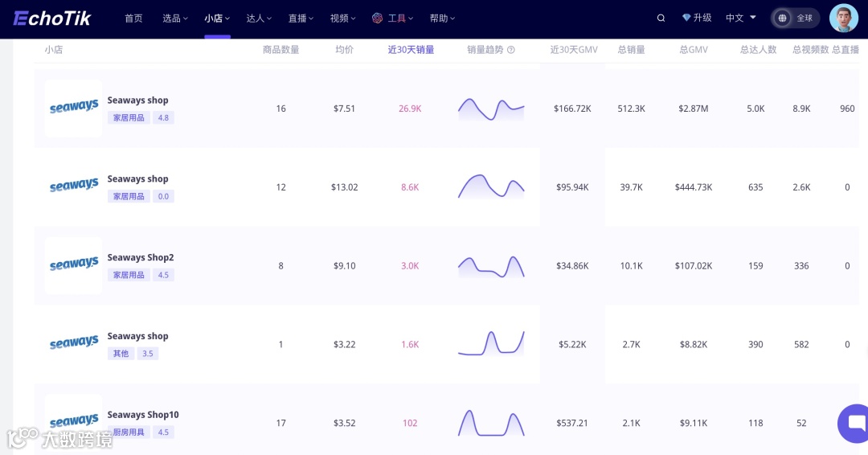Click the 其他 category tag
The width and height of the screenshot is (868, 455).
point(121,353)
